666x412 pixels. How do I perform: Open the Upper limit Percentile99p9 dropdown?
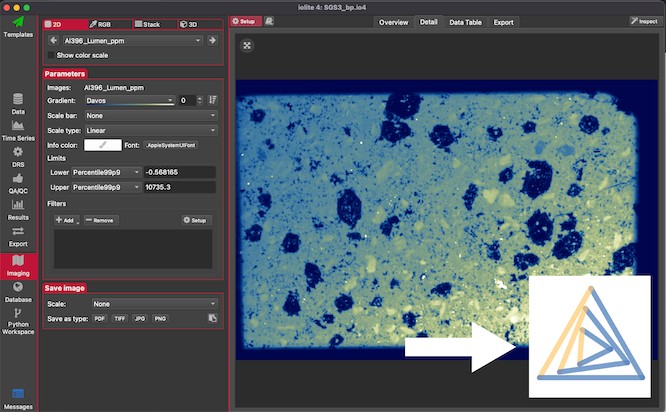106,187
